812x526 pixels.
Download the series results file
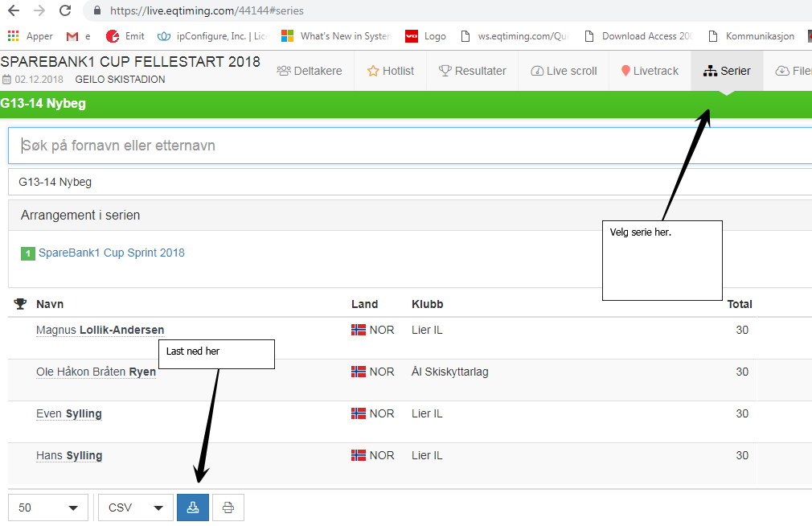point(193,508)
